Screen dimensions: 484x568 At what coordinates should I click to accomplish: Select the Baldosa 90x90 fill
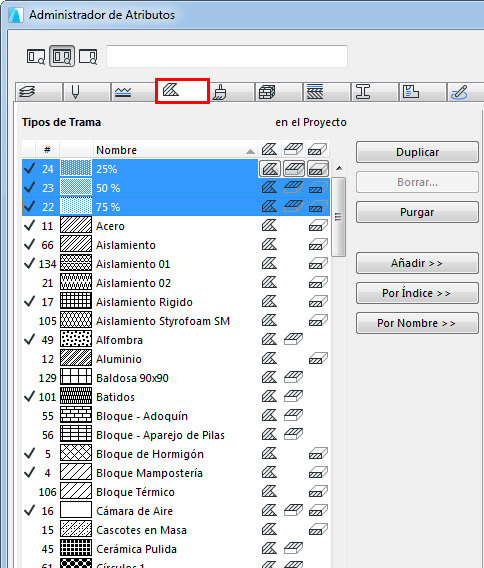[x=176, y=378]
